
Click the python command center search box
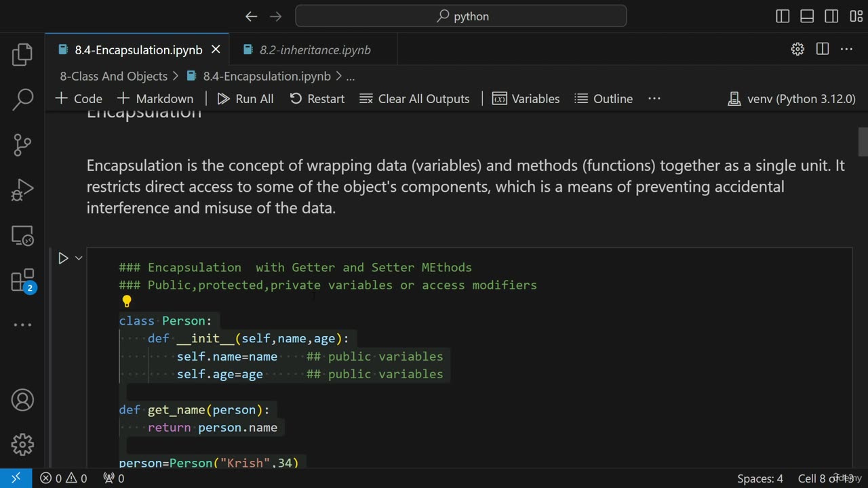pos(461,16)
